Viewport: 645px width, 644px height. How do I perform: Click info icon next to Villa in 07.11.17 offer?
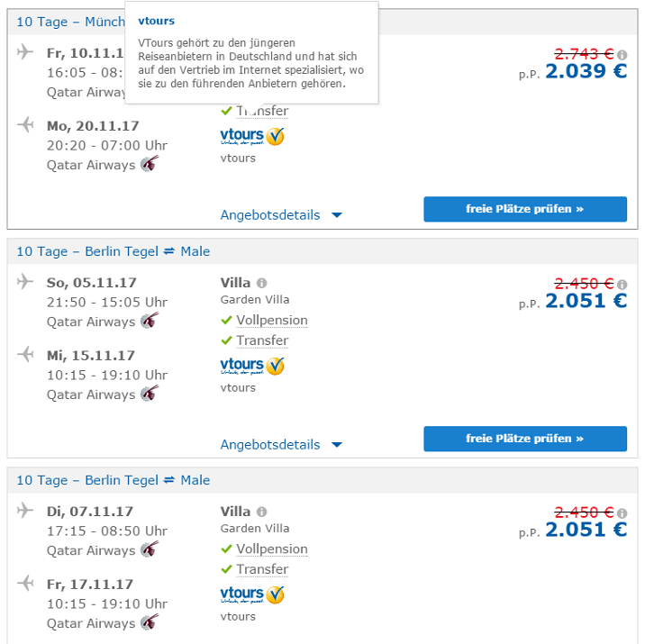[x=261, y=512]
